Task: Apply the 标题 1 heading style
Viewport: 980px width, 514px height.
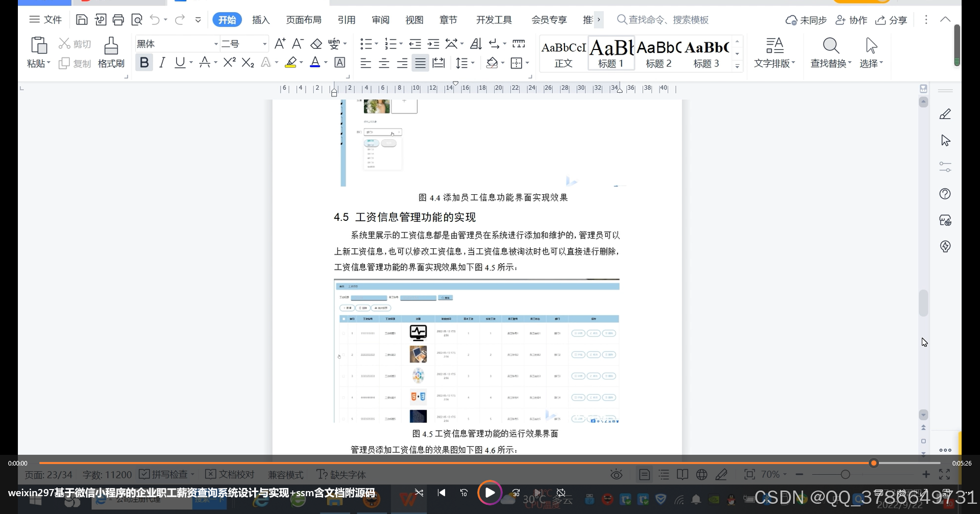Action: coord(611,53)
